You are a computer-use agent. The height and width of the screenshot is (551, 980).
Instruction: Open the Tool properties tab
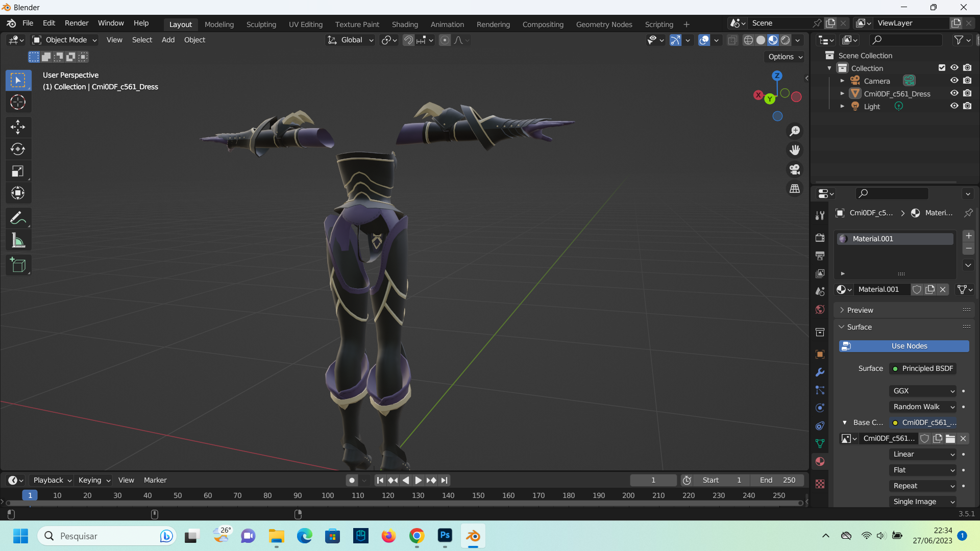click(x=820, y=215)
